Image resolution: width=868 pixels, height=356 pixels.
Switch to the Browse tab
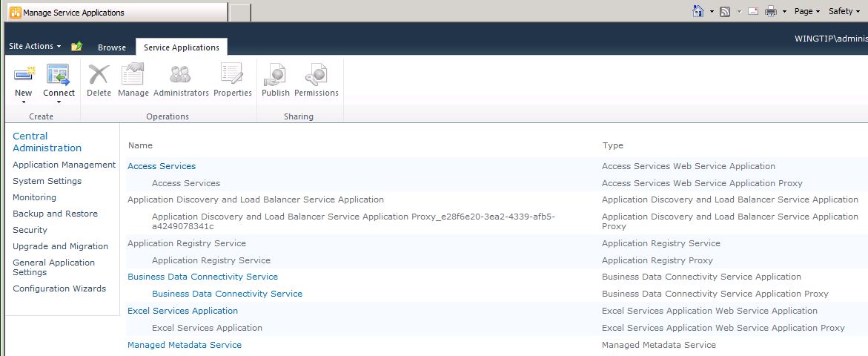pos(112,47)
